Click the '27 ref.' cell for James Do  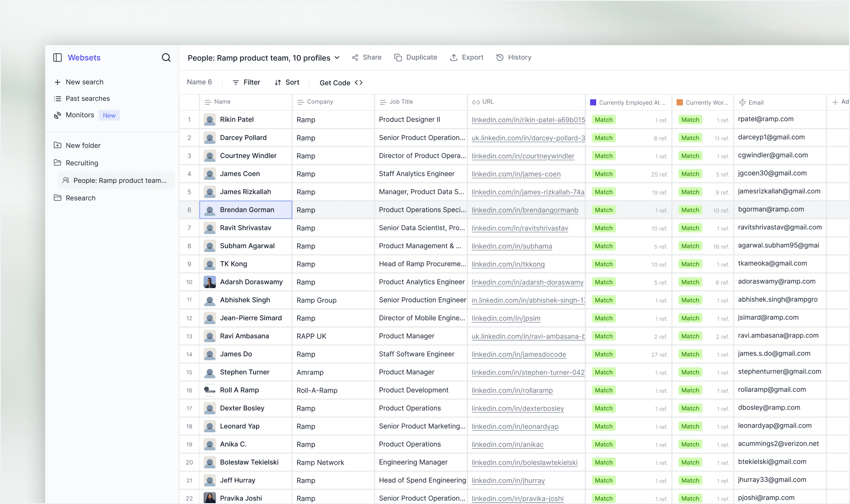(x=659, y=355)
